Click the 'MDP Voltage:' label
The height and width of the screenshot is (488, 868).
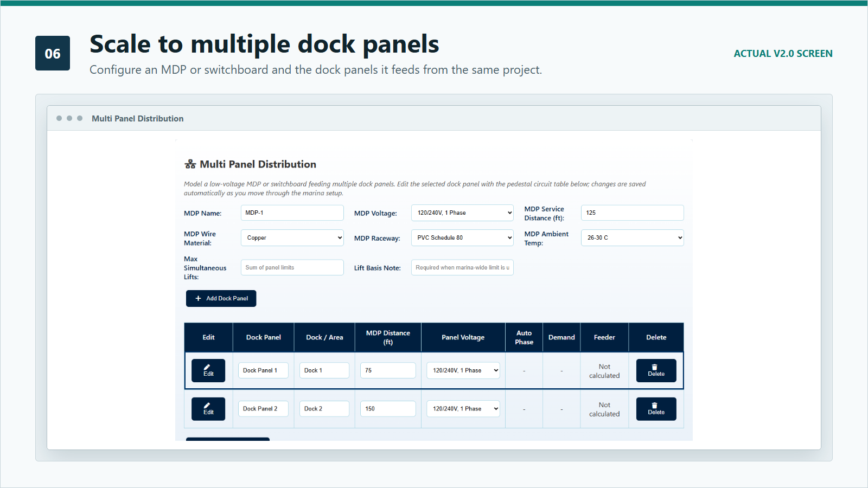coord(375,213)
